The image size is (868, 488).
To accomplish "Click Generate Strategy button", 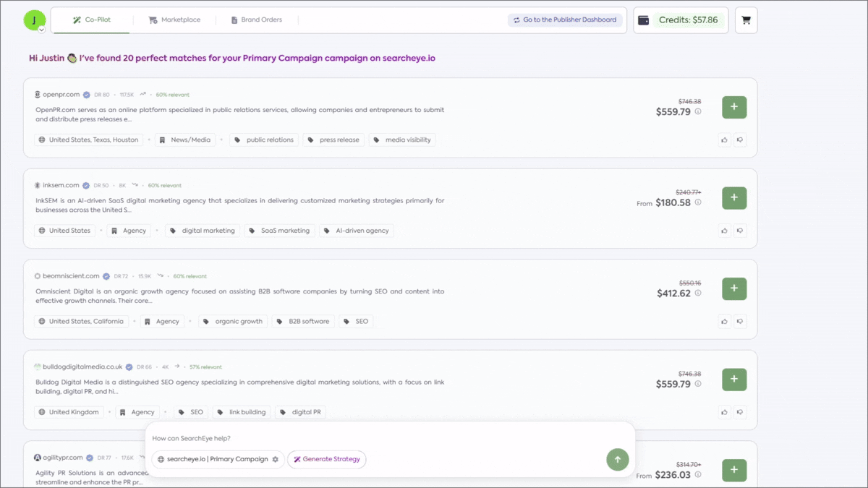I will [x=327, y=459].
